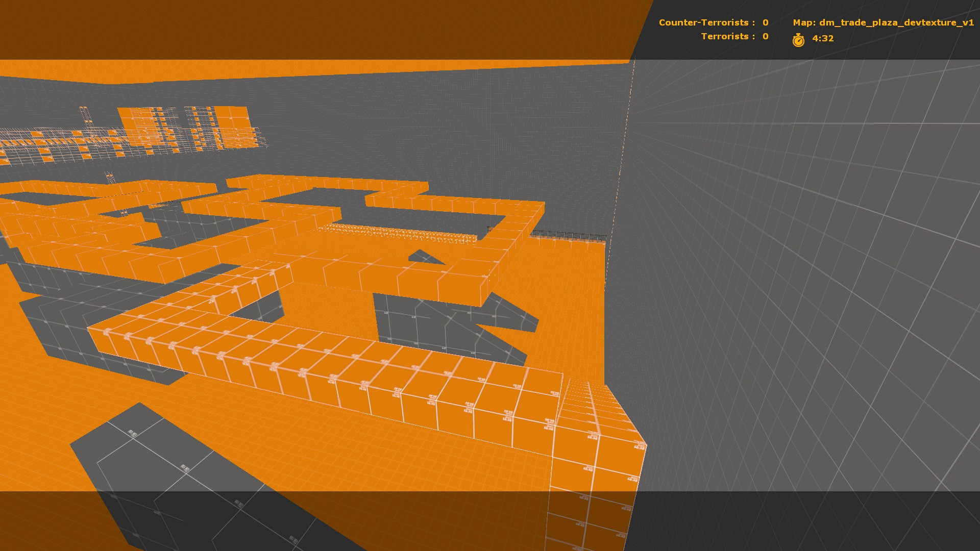Click the Terrorists score value 0

tap(765, 36)
